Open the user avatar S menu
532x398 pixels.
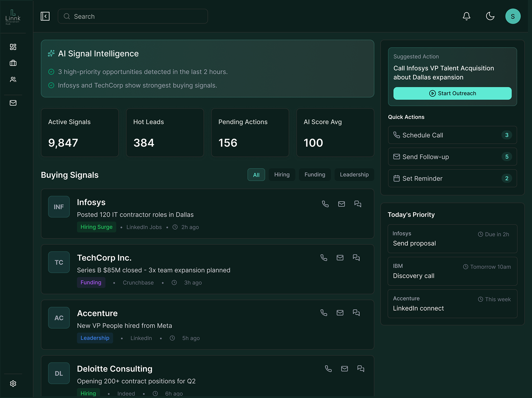point(513,16)
